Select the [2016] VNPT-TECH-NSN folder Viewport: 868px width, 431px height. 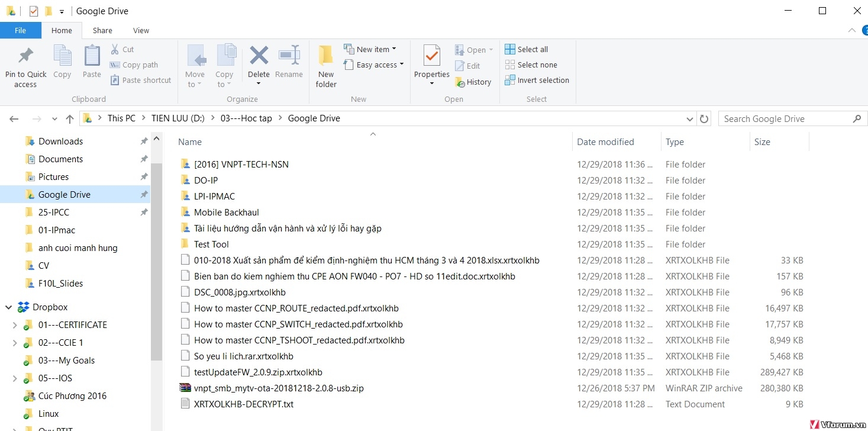point(241,164)
